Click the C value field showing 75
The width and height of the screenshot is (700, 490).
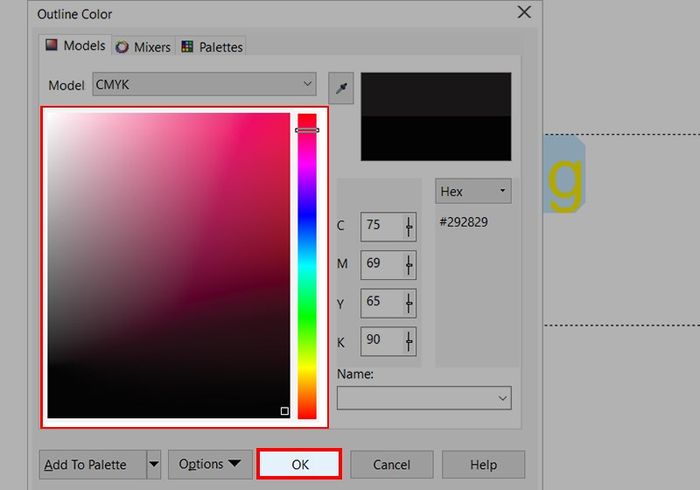[x=382, y=227]
